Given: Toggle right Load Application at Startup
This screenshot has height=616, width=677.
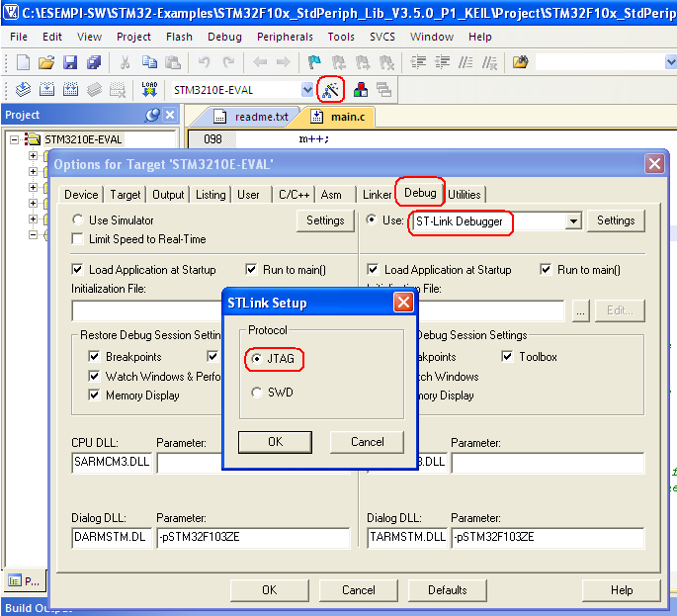Looking at the screenshot, I should coord(373,270).
